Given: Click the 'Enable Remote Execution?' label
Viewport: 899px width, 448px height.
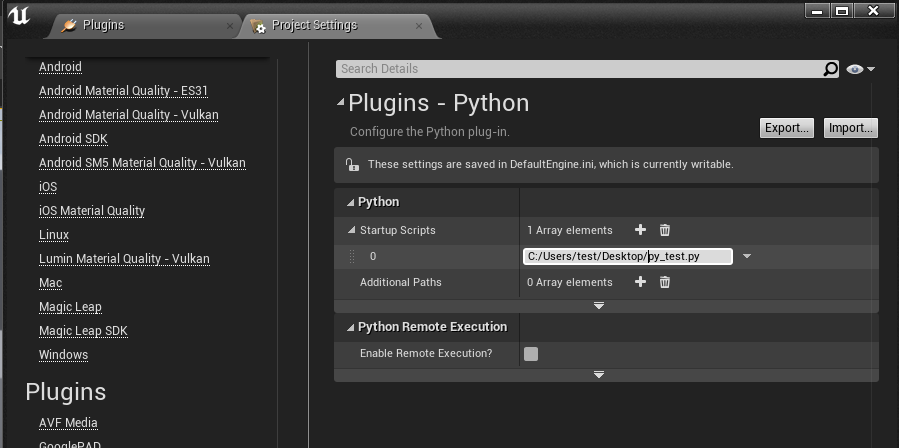Looking at the screenshot, I should (x=426, y=353).
